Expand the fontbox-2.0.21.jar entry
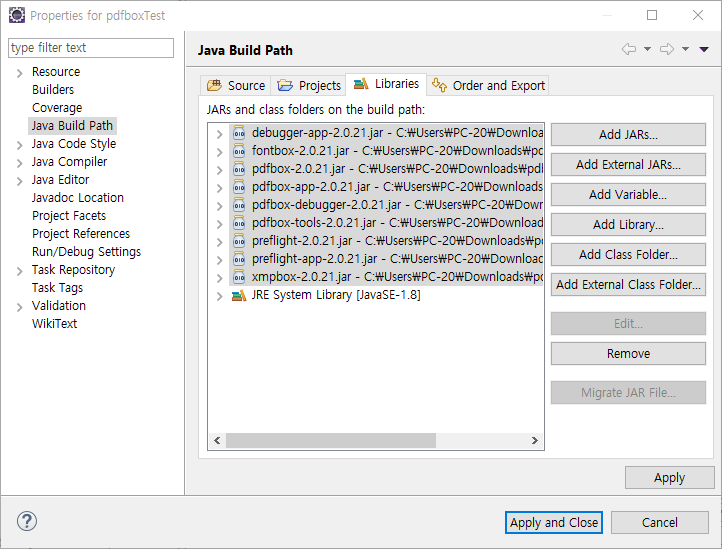 [x=220, y=152]
